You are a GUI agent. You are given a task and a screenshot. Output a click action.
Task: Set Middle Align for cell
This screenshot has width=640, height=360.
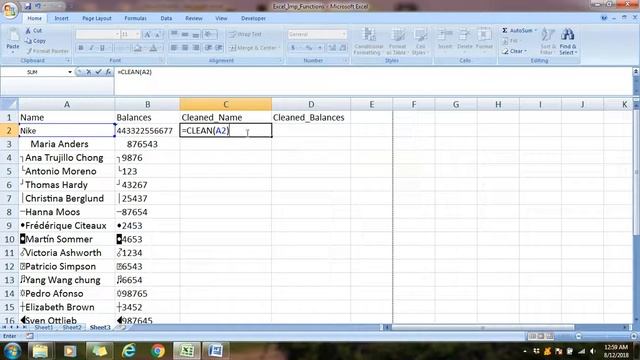click(185, 34)
